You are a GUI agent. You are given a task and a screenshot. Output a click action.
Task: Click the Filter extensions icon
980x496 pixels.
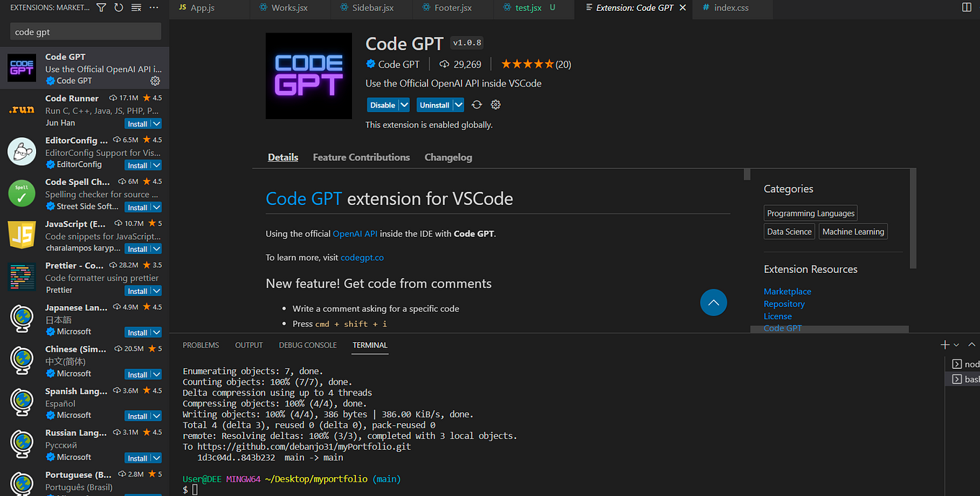pos(101,7)
